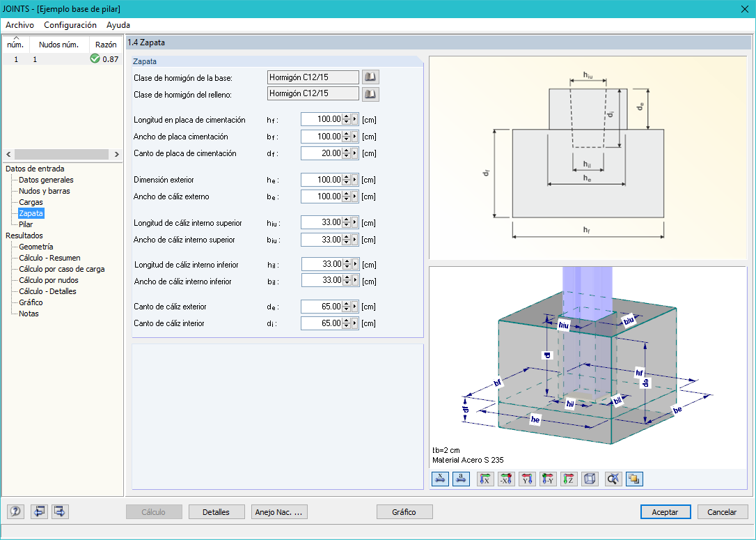Screen dimensions: 756x540
Task: Click the Razón column header
Action: tap(106, 45)
